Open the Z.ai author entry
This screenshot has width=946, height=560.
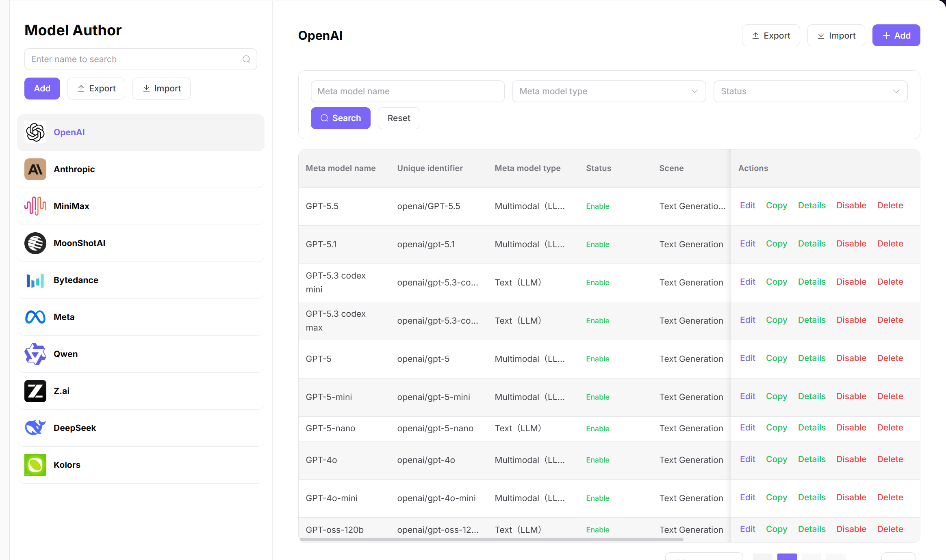pos(141,391)
